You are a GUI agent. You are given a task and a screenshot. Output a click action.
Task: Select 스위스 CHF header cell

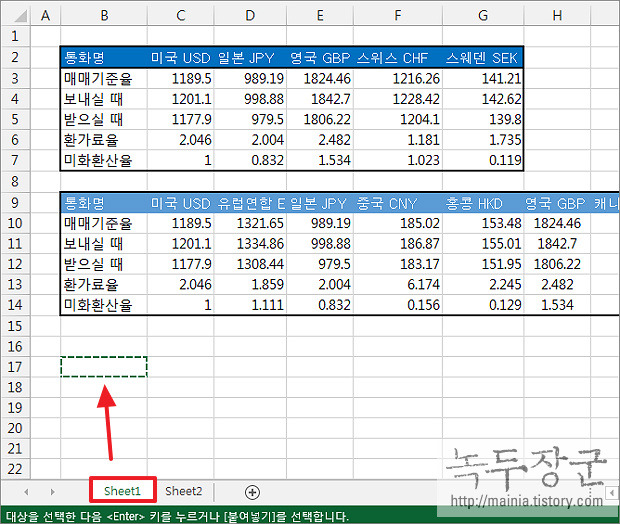coord(398,58)
